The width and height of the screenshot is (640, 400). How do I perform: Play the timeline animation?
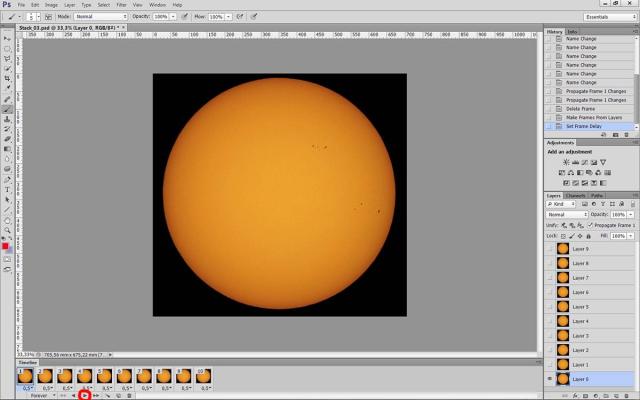(85, 396)
